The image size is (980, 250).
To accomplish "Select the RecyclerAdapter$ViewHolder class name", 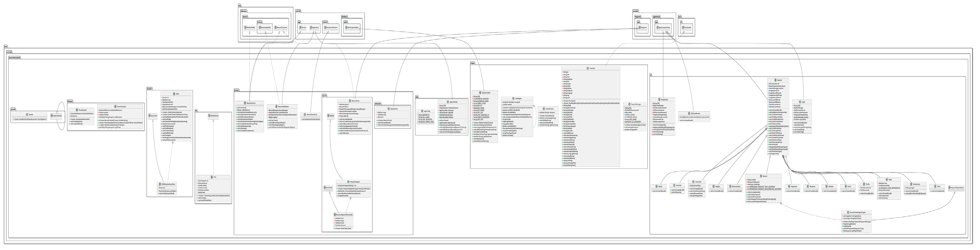I will [345, 215].
